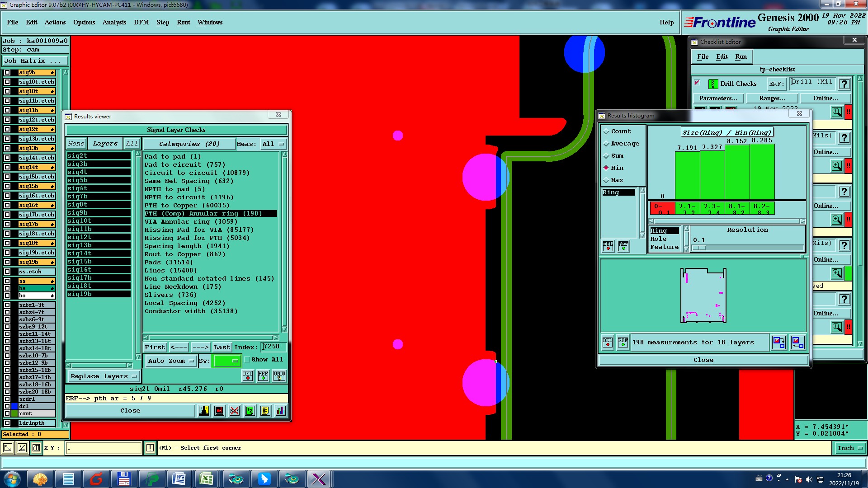Click the Resolution slider handle
868x488 pixels.
(699, 248)
